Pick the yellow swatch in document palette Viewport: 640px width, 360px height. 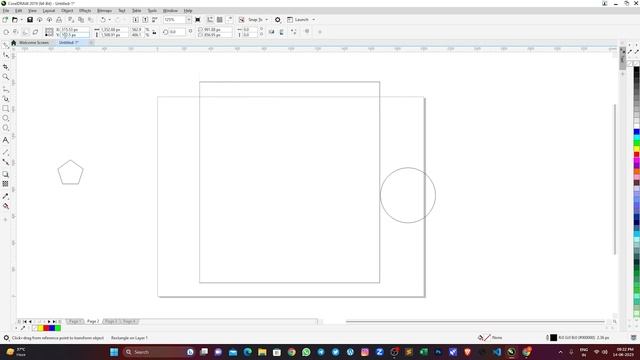(40, 328)
